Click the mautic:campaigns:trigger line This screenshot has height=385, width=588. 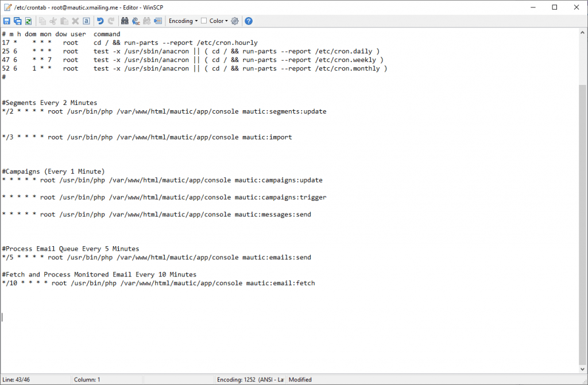[x=164, y=197]
